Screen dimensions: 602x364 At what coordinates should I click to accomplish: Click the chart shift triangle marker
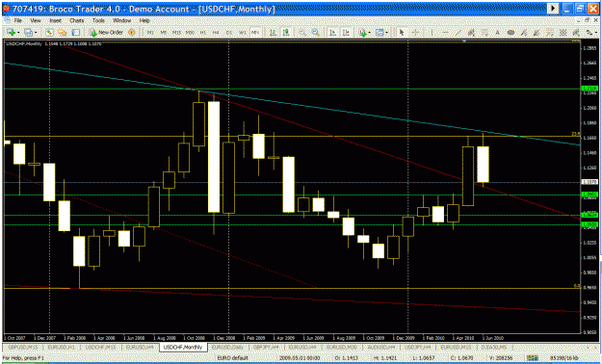tap(464, 40)
